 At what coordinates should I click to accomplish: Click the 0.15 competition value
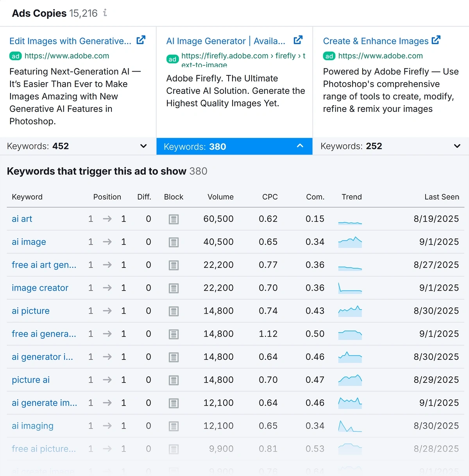pos(315,219)
